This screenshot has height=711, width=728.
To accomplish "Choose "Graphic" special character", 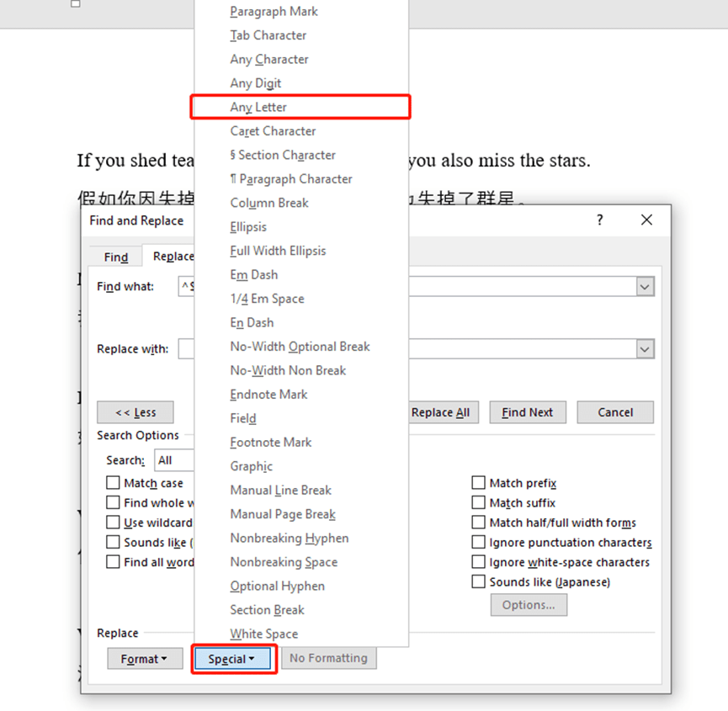I will pyautogui.click(x=251, y=465).
